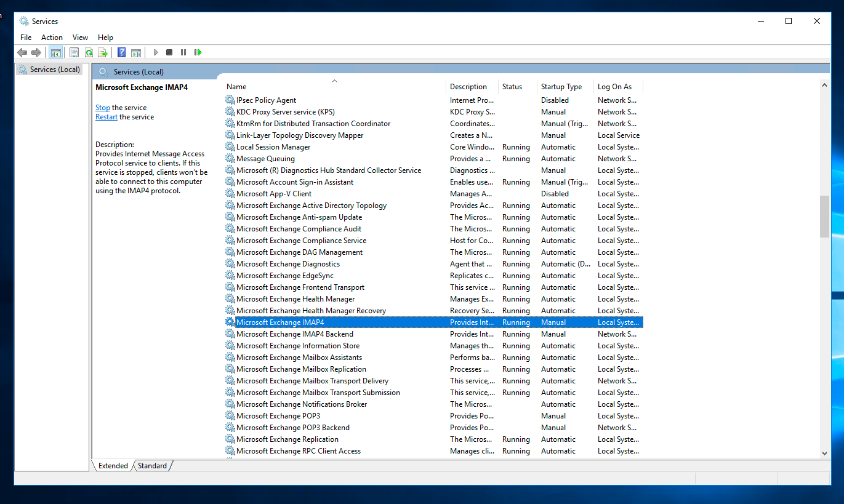
Task: Click the Stop Service square icon
Action: [169, 52]
